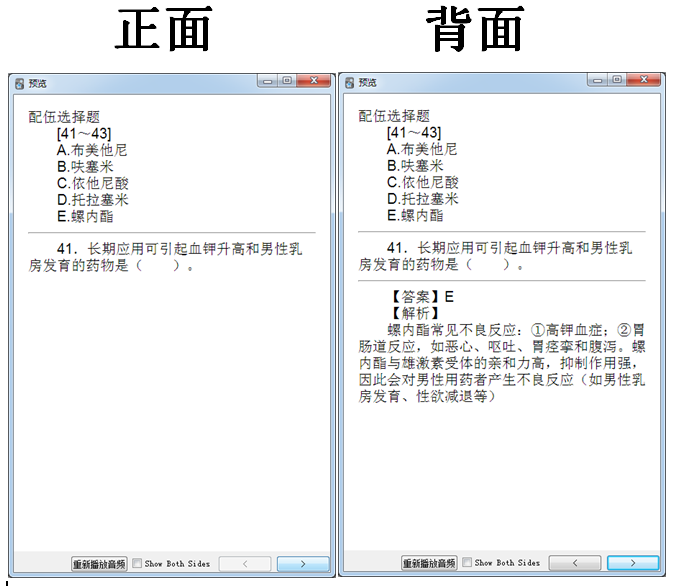The width and height of the screenshot is (674, 586).
Task: Click the preview window icon in back-side title bar
Action: (350, 83)
